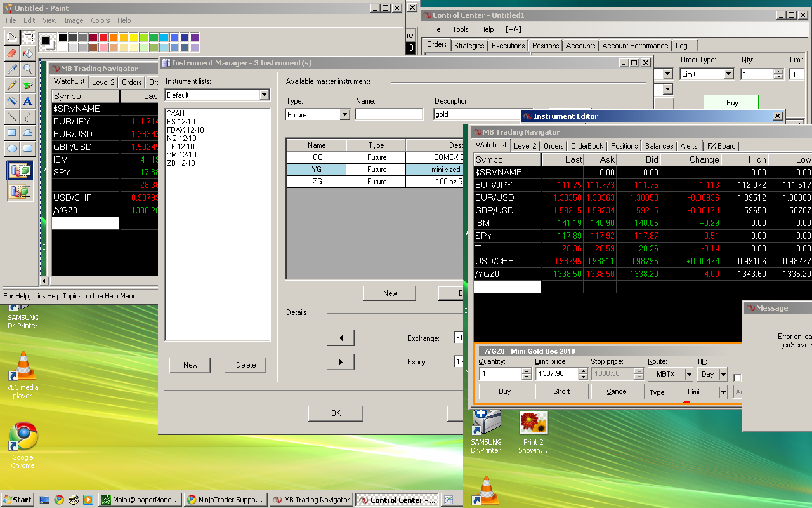Select the Rectangle shape tool in Paint
Image resolution: width=812 pixels, height=508 pixels.
click(x=11, y=133)
